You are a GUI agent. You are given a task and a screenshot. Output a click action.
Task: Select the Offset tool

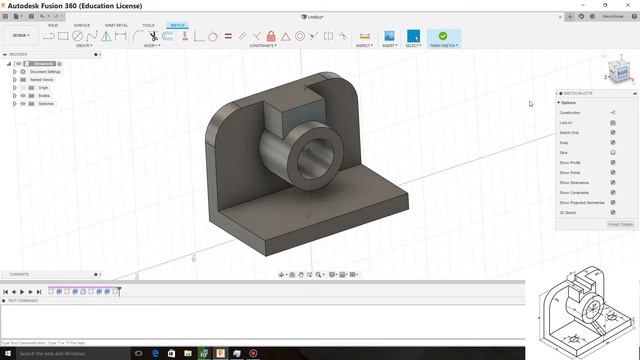(167, 36)
